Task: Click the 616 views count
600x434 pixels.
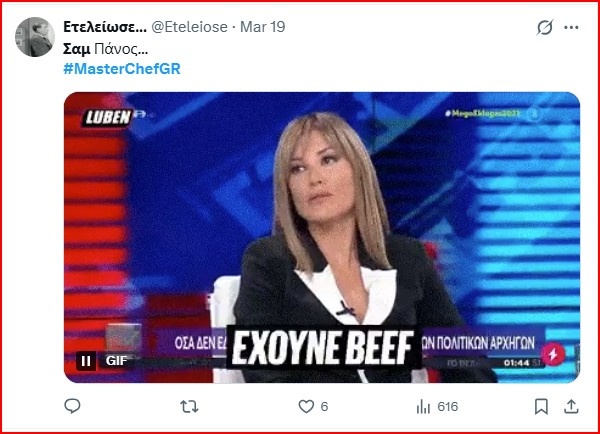Action: (x=448, y=406)
